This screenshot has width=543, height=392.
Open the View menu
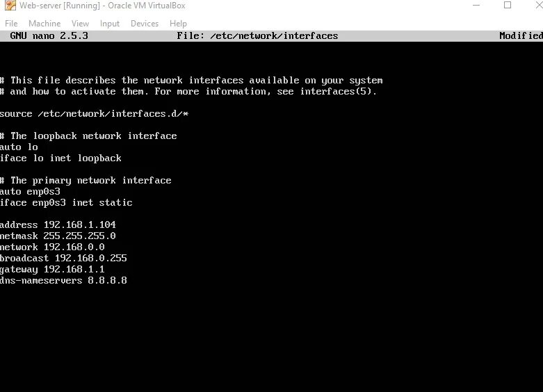pyautogui.click(x=80, y=24)
